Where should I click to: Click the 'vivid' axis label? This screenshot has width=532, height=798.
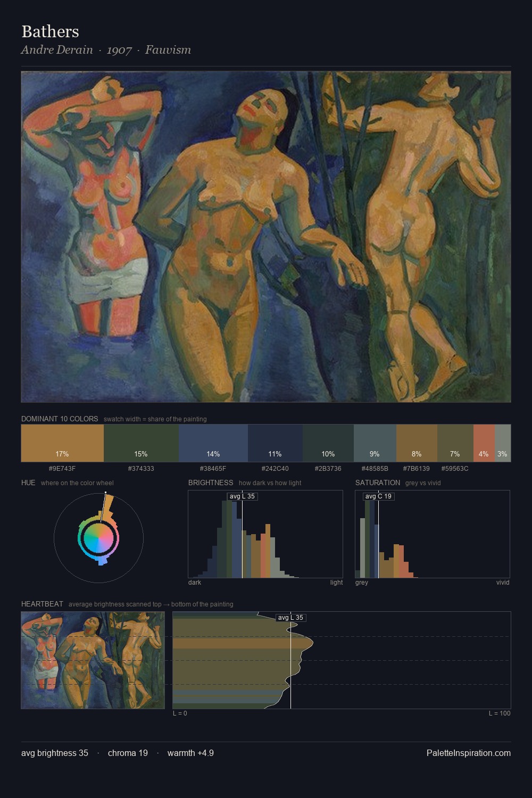click(x=503, y=583)
